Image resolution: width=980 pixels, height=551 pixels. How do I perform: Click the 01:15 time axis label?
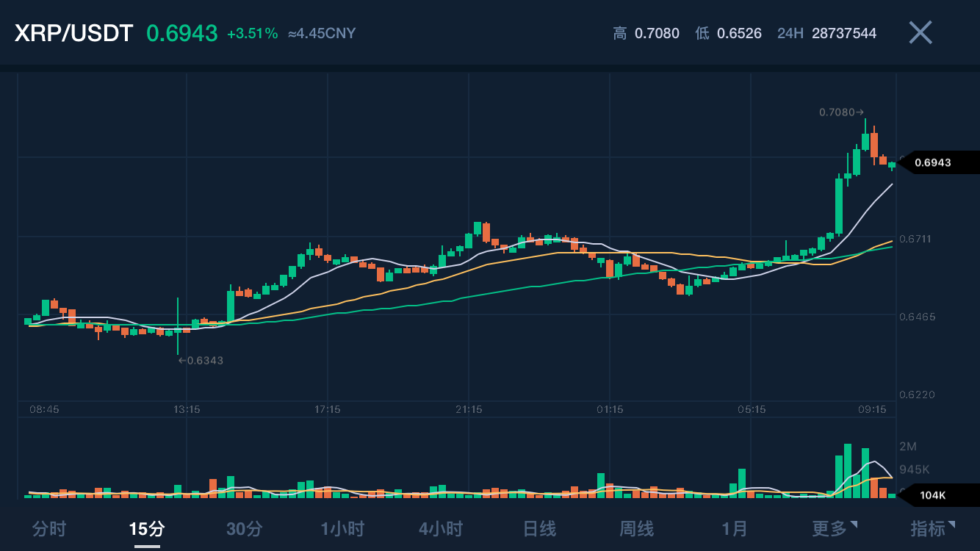[610, 409]
